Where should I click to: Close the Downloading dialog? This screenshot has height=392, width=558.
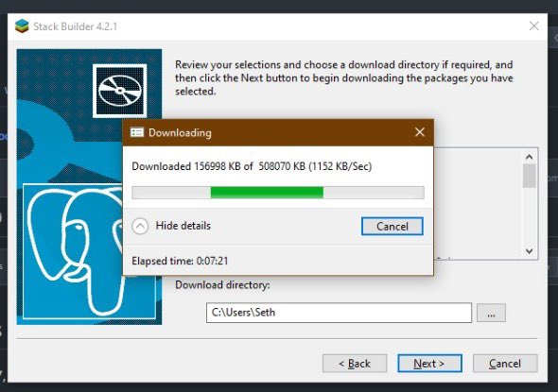(420, 132)
